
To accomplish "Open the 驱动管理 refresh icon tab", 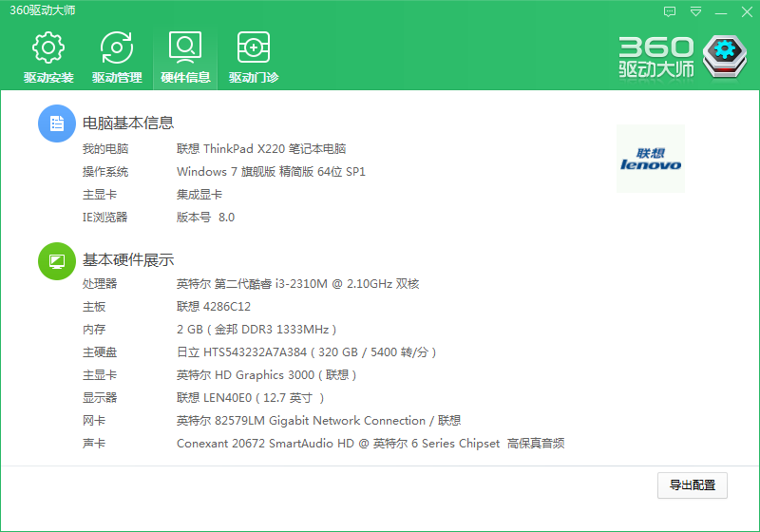I will click(117, 57).
